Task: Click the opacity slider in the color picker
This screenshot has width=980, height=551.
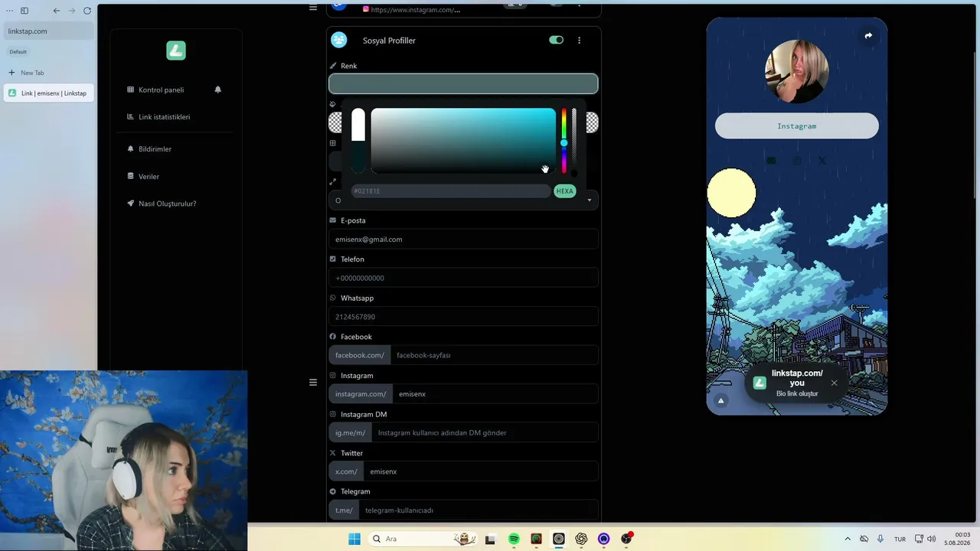Action: tap(574, 142)
